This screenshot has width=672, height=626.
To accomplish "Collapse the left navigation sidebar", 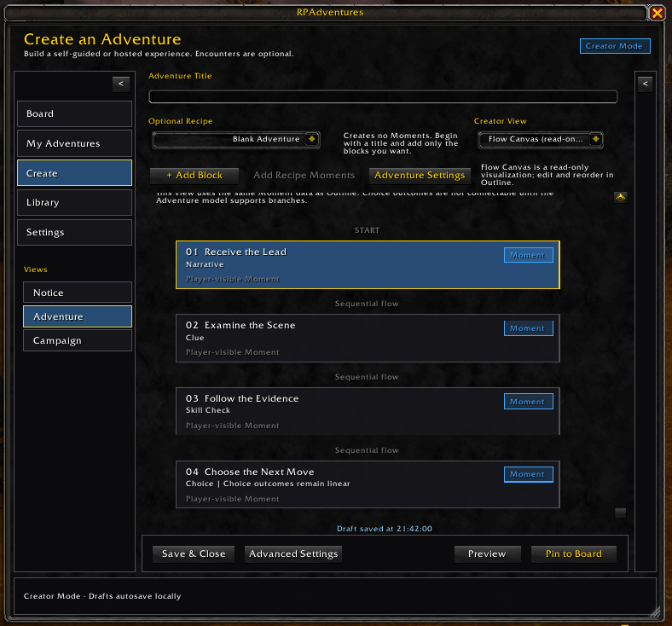I will click(x=121, y=84).
